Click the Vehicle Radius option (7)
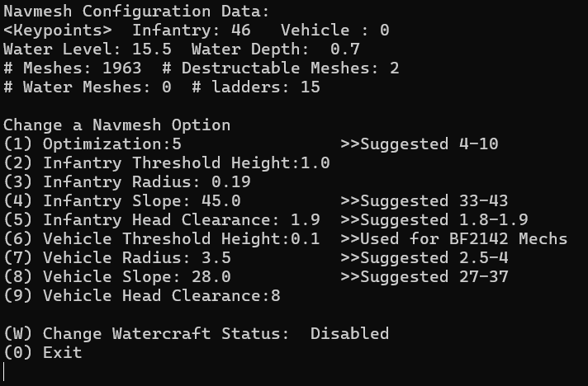 (x=116, y=258)
